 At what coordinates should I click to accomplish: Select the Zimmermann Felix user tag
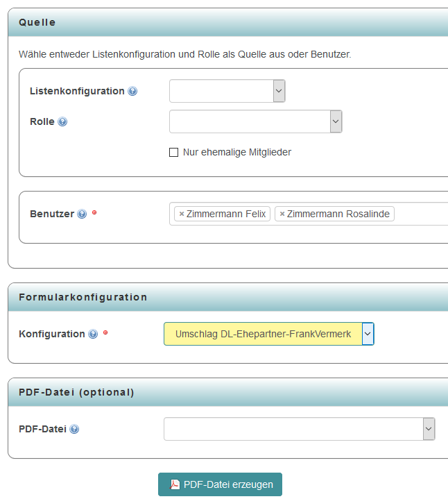tap(226, 214)
